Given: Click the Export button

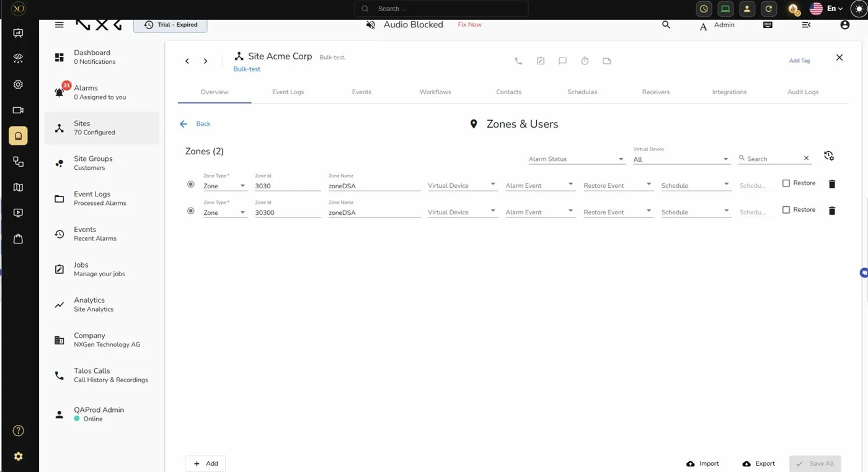Looking at the screenshot, I should (758, 463).
